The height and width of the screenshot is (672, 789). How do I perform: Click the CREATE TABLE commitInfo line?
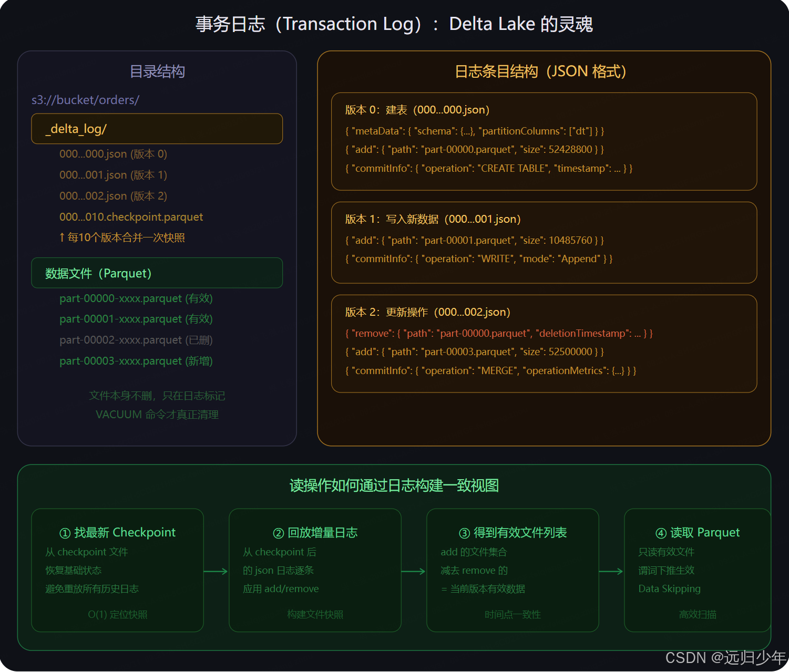[x=489, y=169]
